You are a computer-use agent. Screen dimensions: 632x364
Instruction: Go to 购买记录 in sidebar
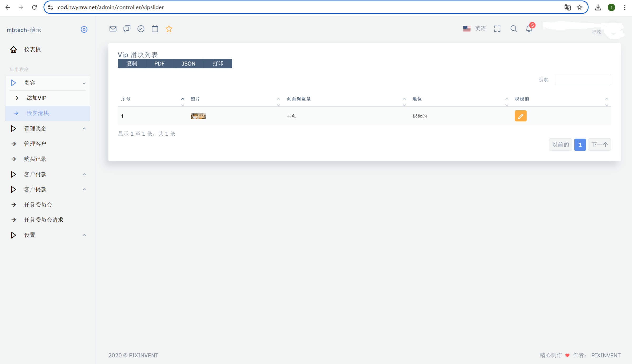pyautogui.click(x=35, y=159)
